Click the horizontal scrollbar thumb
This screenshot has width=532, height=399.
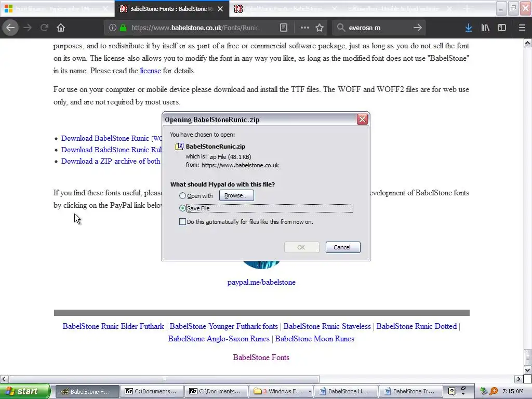point(164,379)
